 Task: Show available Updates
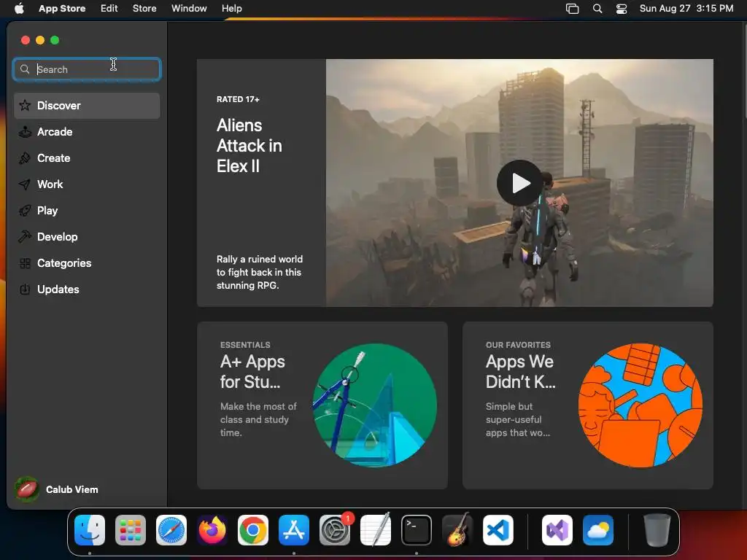click(x=88, y=289)
